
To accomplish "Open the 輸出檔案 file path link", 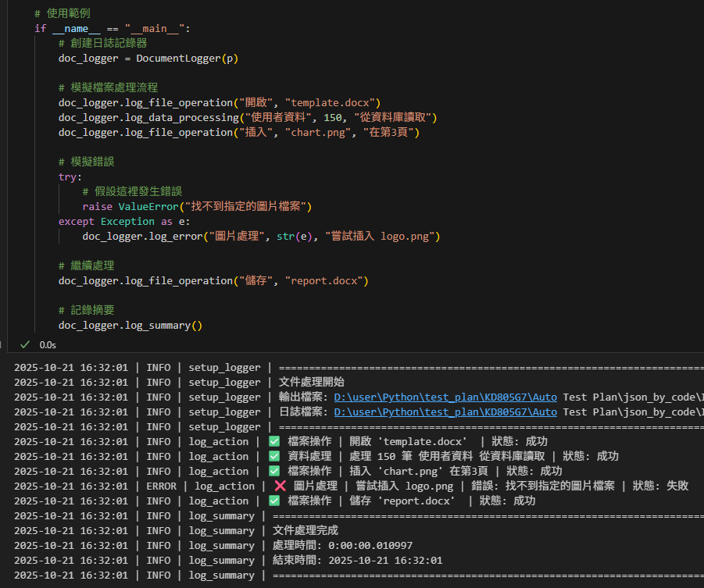I will [x=445, y=397].
